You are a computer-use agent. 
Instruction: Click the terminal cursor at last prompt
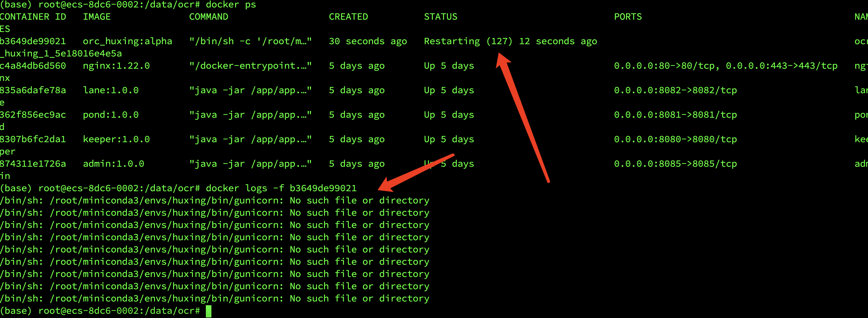pyautogui.click(x=208, y=311)
